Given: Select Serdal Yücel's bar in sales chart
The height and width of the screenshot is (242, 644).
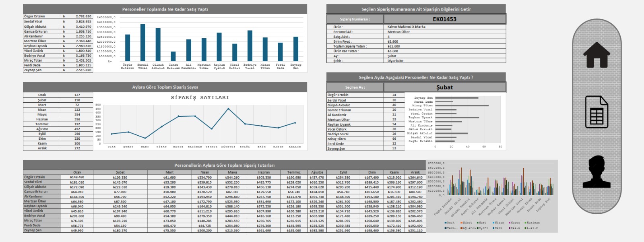Looking at the screenshot, I should click(x=143, y=43).
